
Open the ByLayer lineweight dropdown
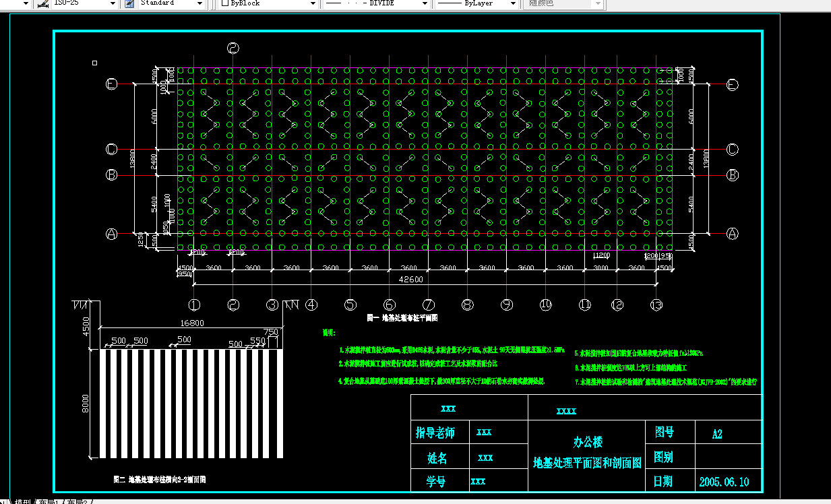(x=514, y=3)
